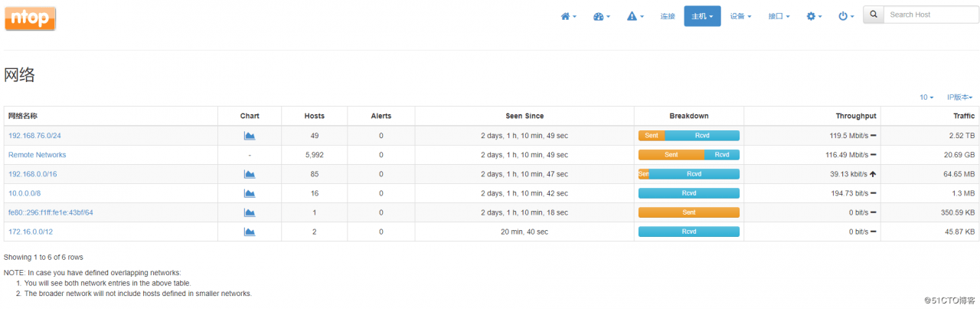Image resolution: width=980 pixels, height=309 pixels.
Task: Expand the IP版本 filter dropdown
Action: tap(959, 97)
